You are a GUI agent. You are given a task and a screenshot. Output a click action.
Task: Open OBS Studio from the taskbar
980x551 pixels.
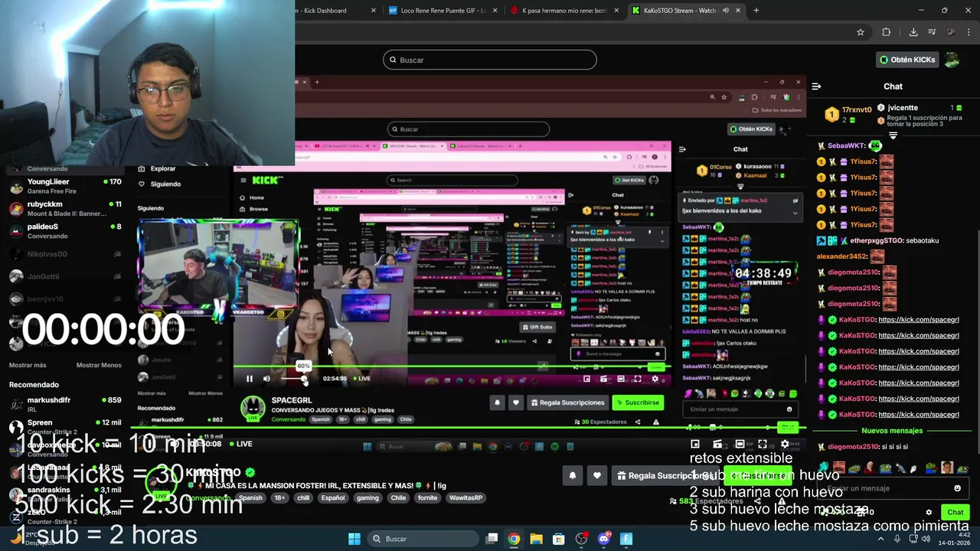tap(581, 539)
